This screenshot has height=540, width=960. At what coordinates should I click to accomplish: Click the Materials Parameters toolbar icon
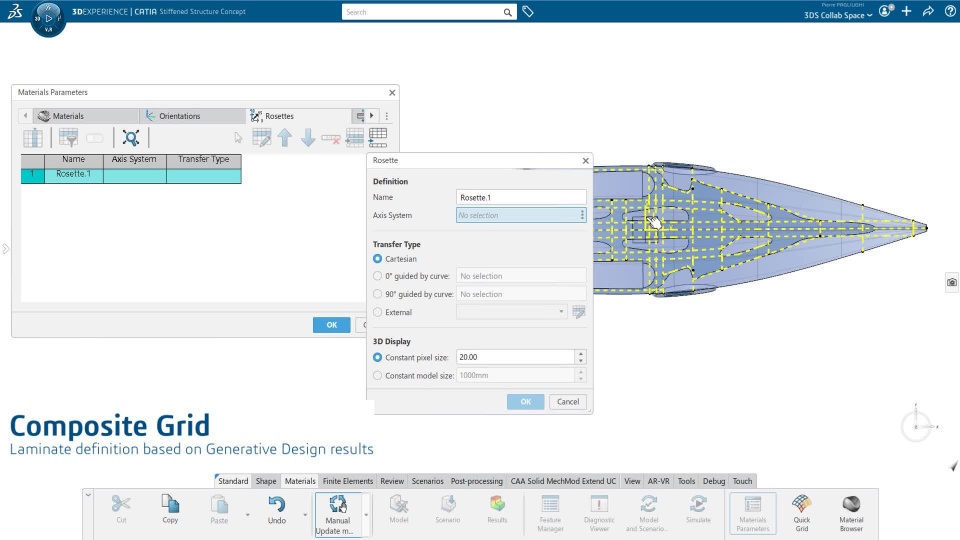pyautogui.click(x=752, y=512)
